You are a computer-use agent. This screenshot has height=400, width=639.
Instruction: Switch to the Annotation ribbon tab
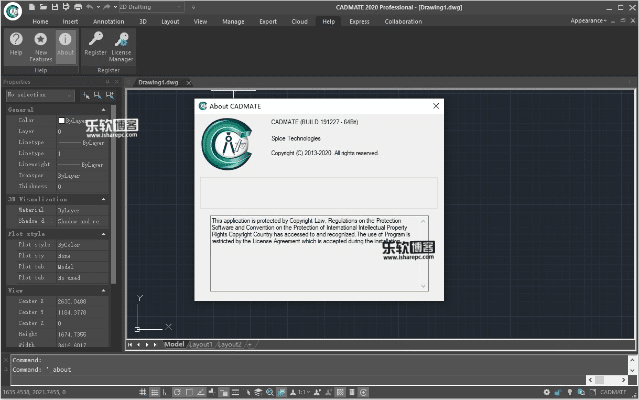(x=108, y=20)
